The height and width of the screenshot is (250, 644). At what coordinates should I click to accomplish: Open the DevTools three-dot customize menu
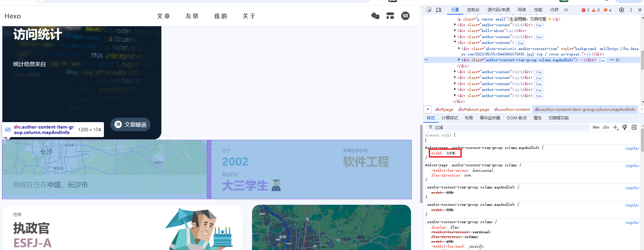(631, 10)
